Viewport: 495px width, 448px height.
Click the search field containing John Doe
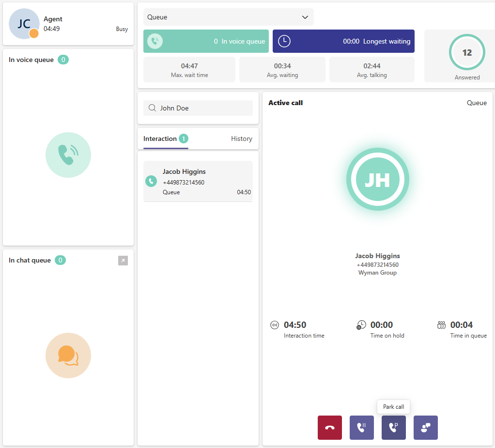click(x=198, y=108)
